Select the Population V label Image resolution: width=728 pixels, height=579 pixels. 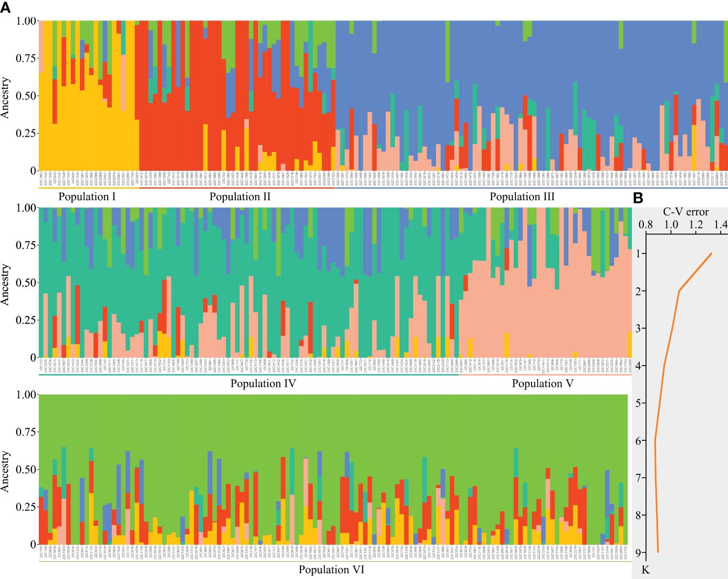(x=543, y=384)
